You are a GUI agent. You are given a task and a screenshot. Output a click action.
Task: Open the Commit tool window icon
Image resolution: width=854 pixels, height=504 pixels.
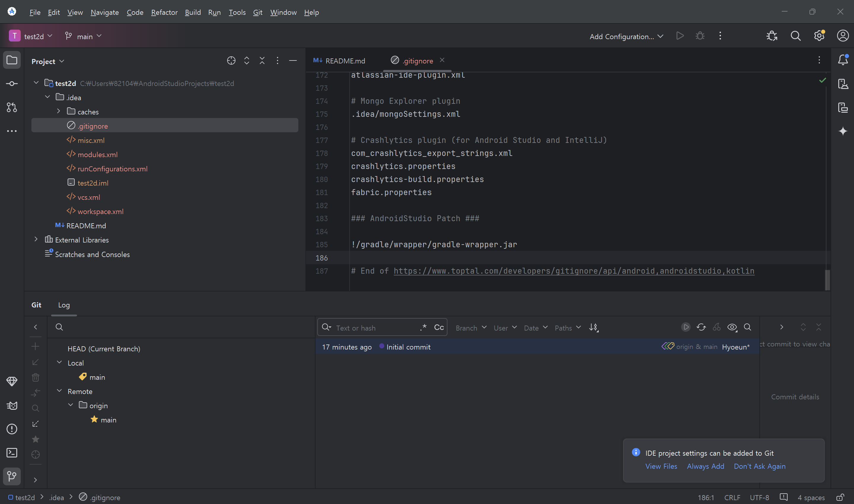pos(12,84)
